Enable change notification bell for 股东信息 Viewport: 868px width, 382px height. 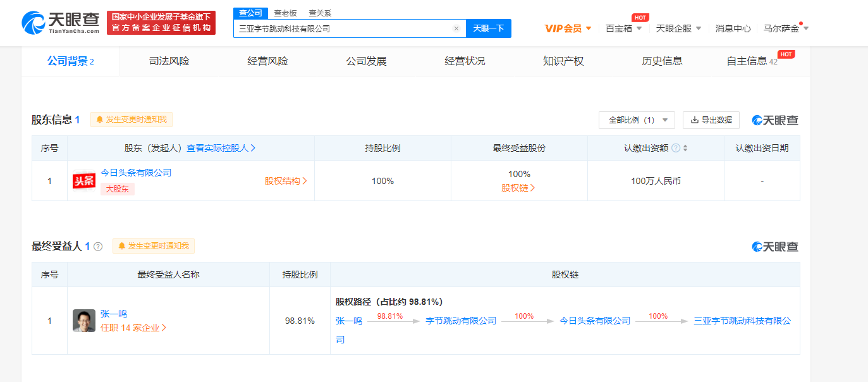pyautogui.click(x=131, y=120)
